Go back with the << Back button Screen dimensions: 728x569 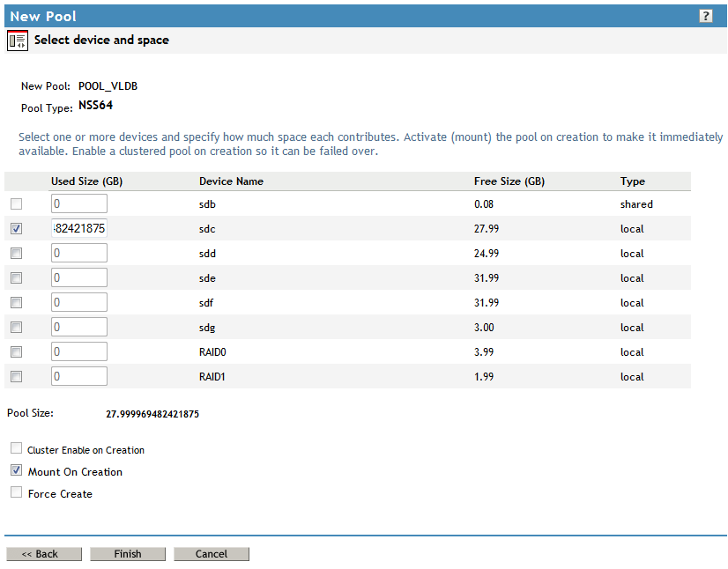(x=44, y=554)
